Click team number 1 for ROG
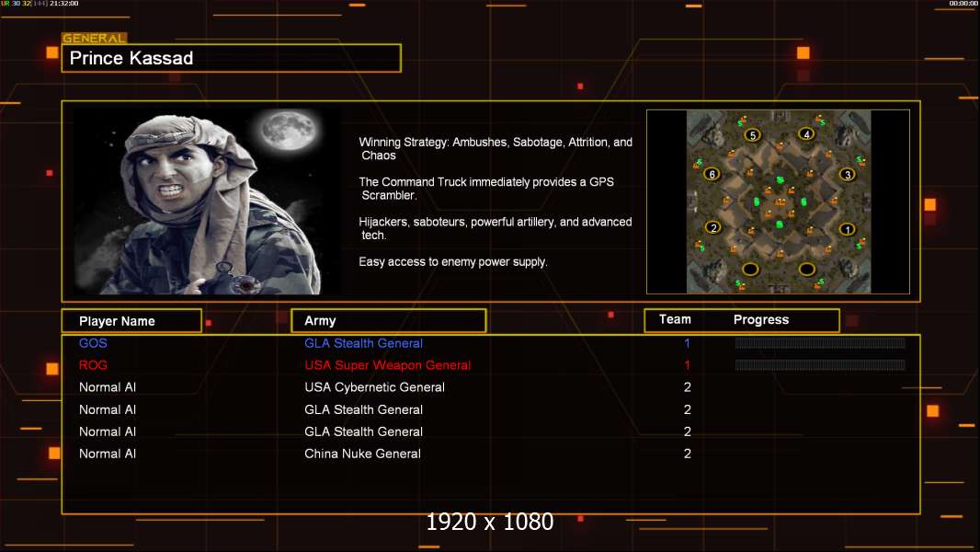The height and width of the screenshot is (552, 980). click(687, 365)
